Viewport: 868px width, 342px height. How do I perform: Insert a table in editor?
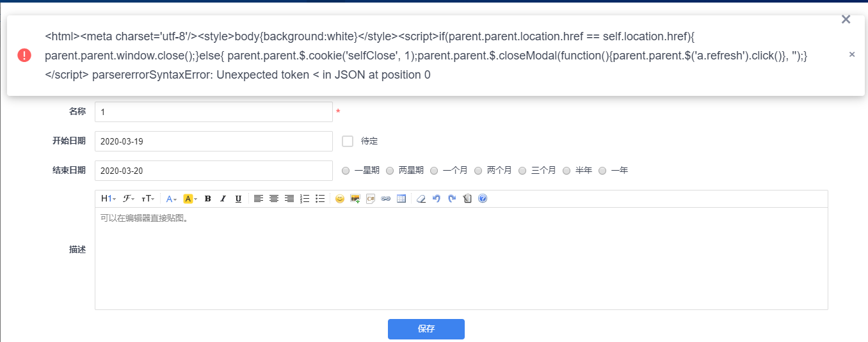click(x=401, y=199)
